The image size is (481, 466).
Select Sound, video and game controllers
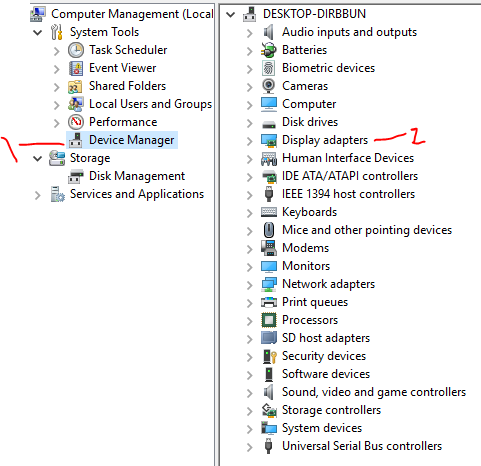[x=374, y=392]
